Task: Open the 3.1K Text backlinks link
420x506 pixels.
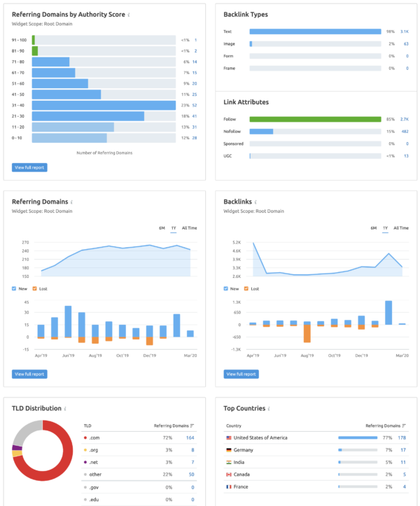Action: [405, 31]
